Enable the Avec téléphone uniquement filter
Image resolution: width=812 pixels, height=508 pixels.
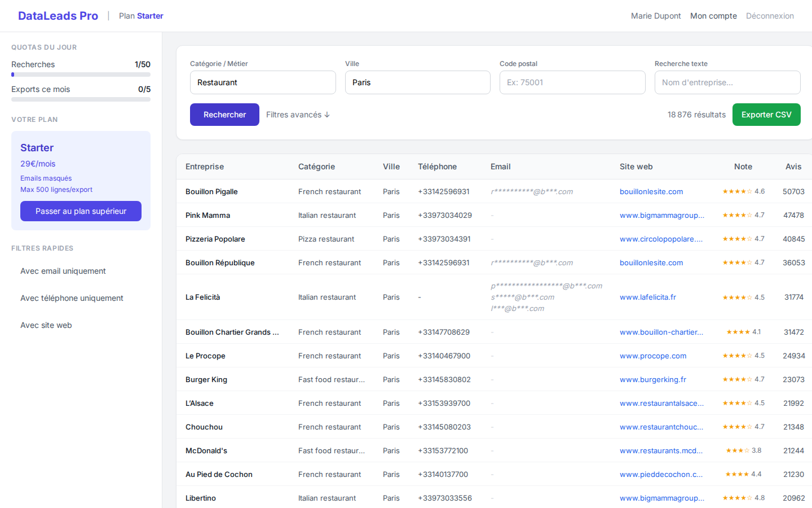(72, 298)
